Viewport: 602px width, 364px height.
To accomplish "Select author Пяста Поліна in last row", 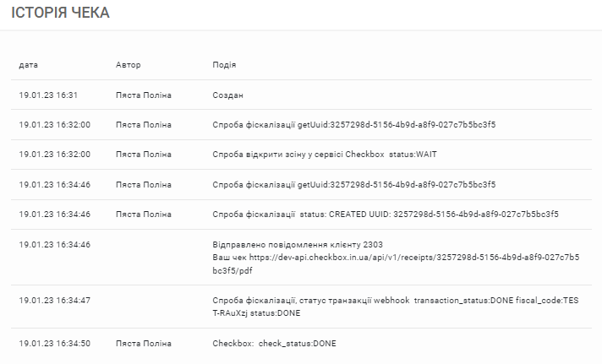I will [x=144, y=343].
